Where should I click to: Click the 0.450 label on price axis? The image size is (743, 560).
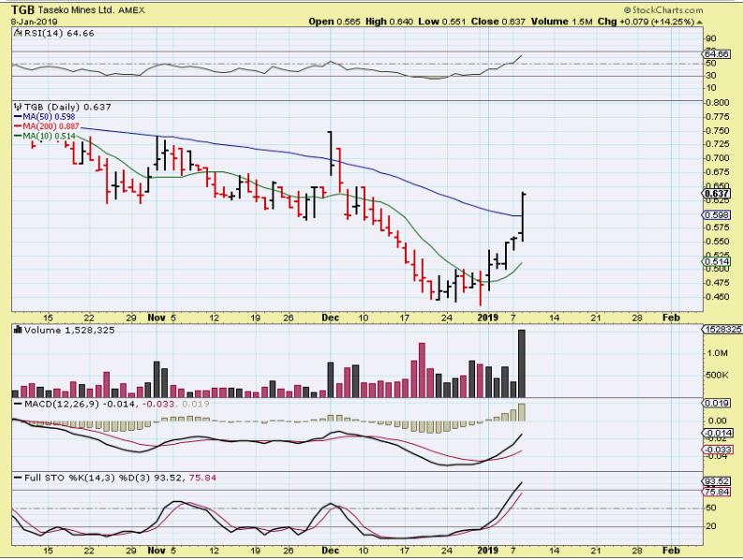point(717,297)
